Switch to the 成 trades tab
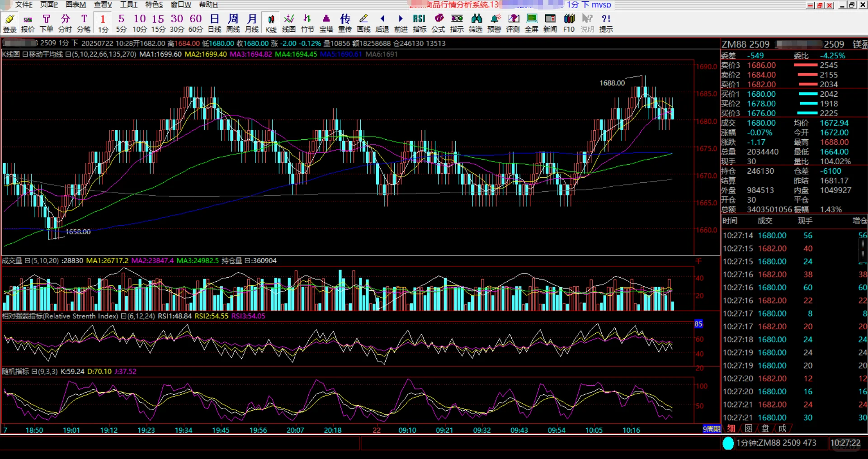The height and width of the screenshot is (459, 868). (x=783, y=428)
